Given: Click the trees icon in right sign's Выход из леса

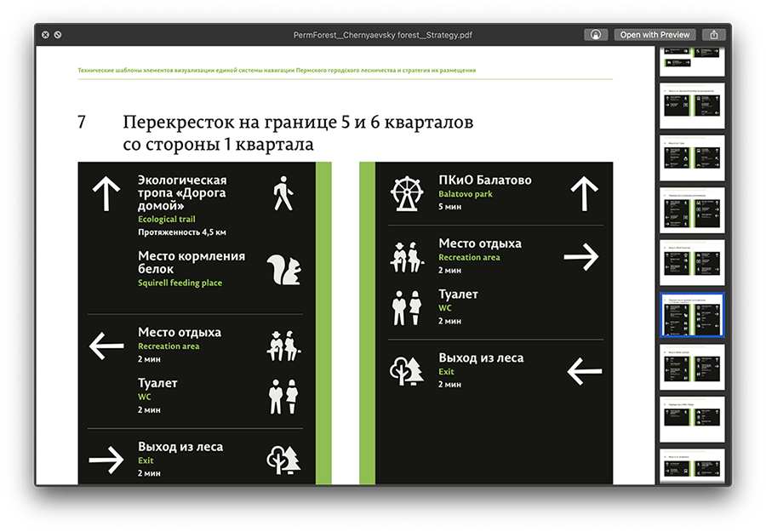Looking at the screenshot, I should click(x=408, y=370).
